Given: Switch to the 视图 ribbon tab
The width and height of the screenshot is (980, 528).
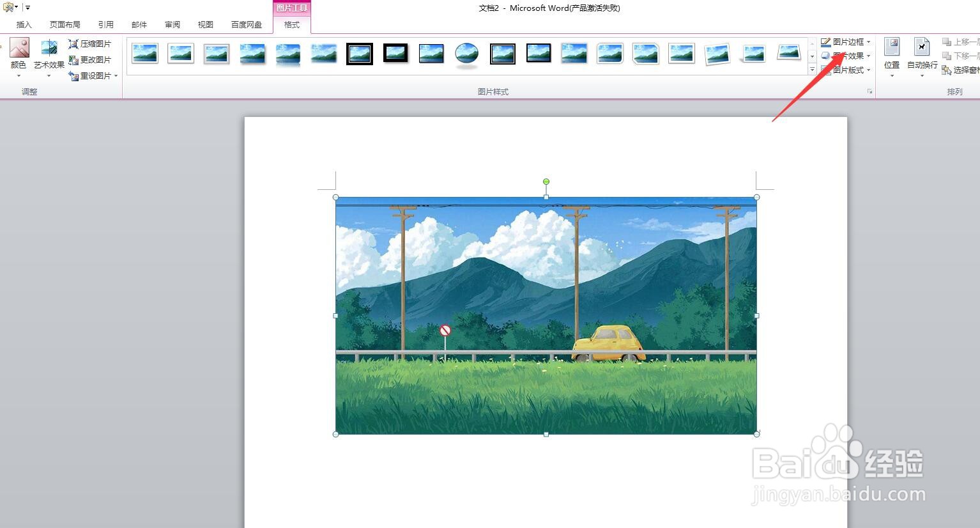Looking at the screenshot, I should (x=206, y=25).
